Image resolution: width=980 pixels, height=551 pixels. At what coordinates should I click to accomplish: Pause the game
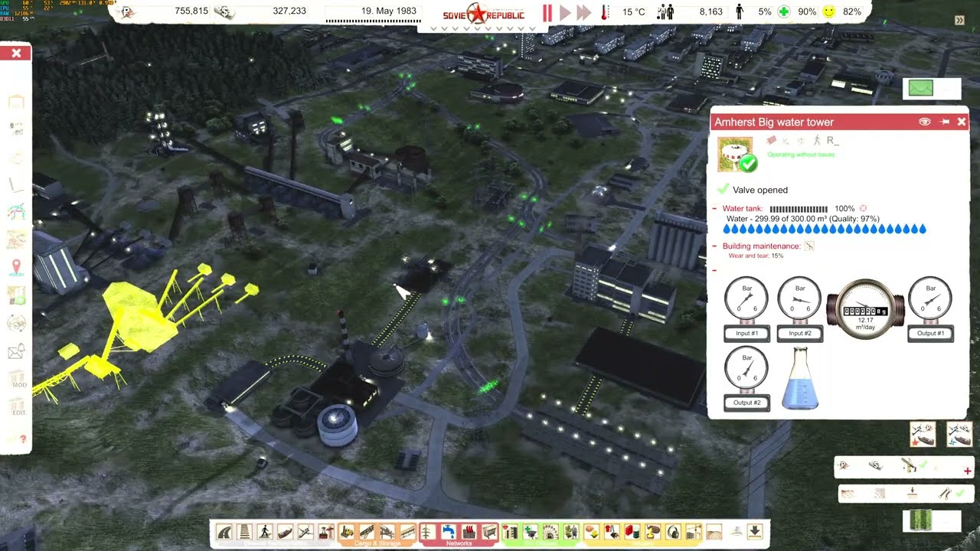pos(547,12)
